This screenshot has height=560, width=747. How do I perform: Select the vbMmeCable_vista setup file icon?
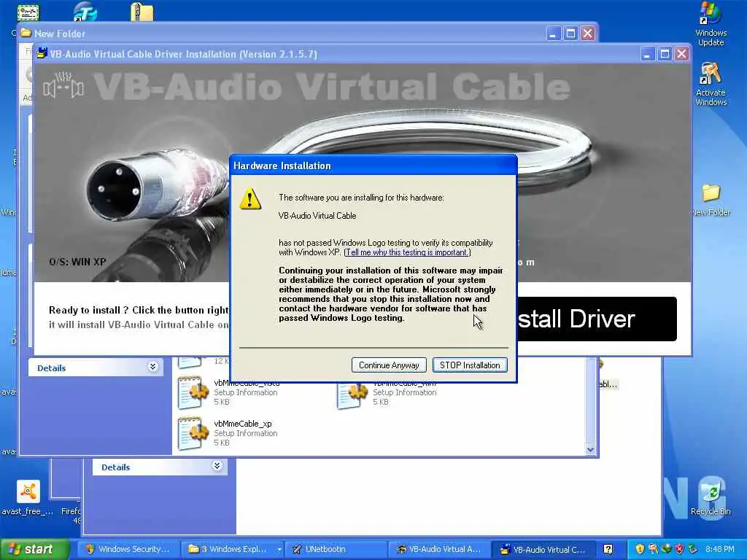pyautogui.click(x=193, y=392)
